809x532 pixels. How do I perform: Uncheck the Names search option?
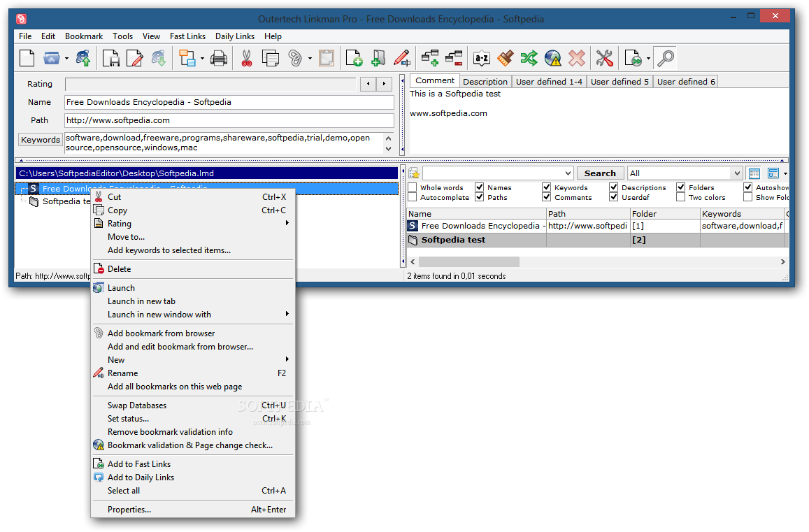479,187
